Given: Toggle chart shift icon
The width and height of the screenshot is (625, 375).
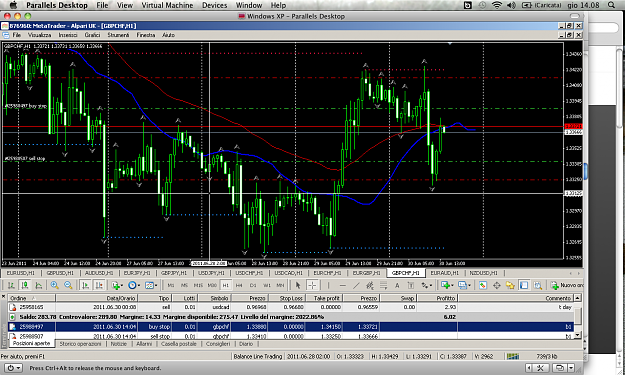Looking at the screenshot, I should point(99,285).
